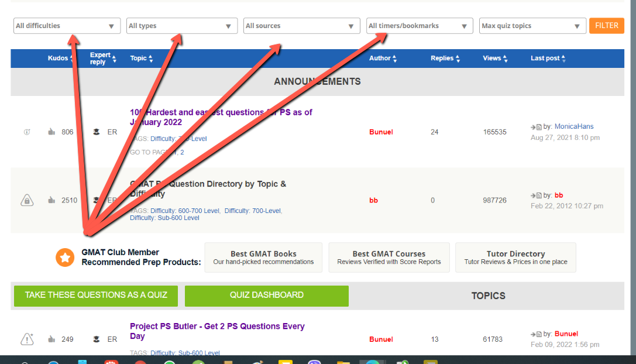Jump to last post icon by bb
This screenshot has height=364, width=636.
click(x=536, y=195)
